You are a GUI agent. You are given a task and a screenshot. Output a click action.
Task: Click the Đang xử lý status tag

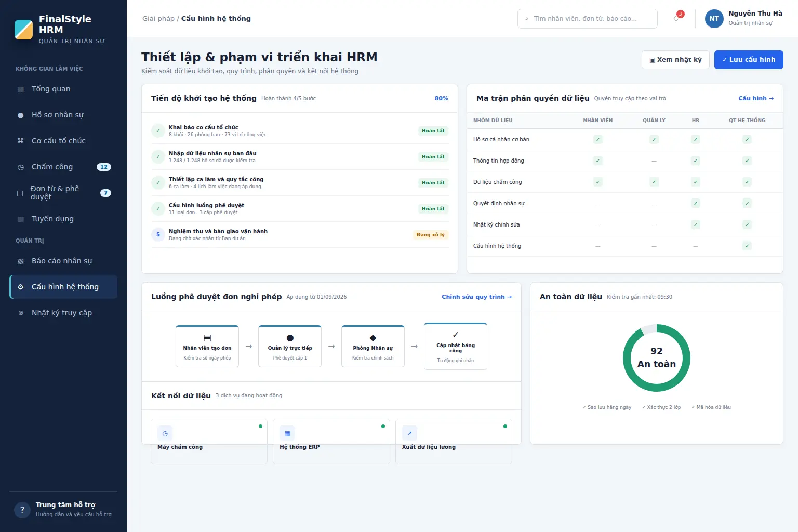click(x=430, y=235)
